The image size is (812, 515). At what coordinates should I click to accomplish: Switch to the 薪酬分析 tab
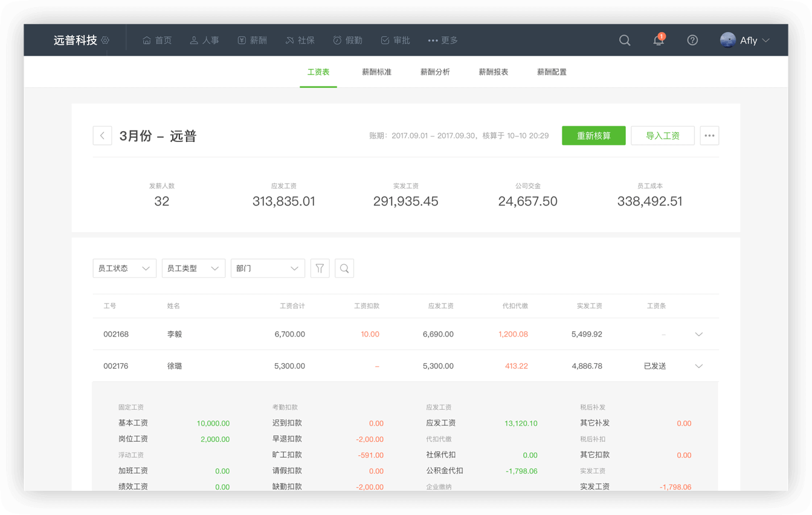(435, 72)
